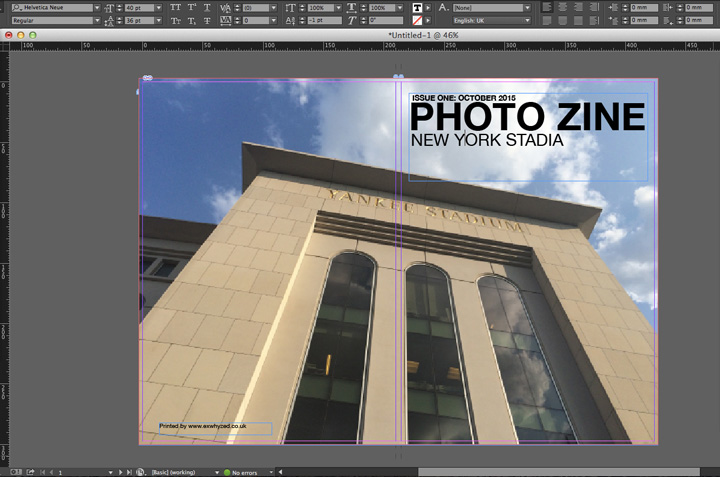The height and width of the screenshot is (477, 720).
Task: Open the 40 pt font size dropdown
Action: coord(159,8)
